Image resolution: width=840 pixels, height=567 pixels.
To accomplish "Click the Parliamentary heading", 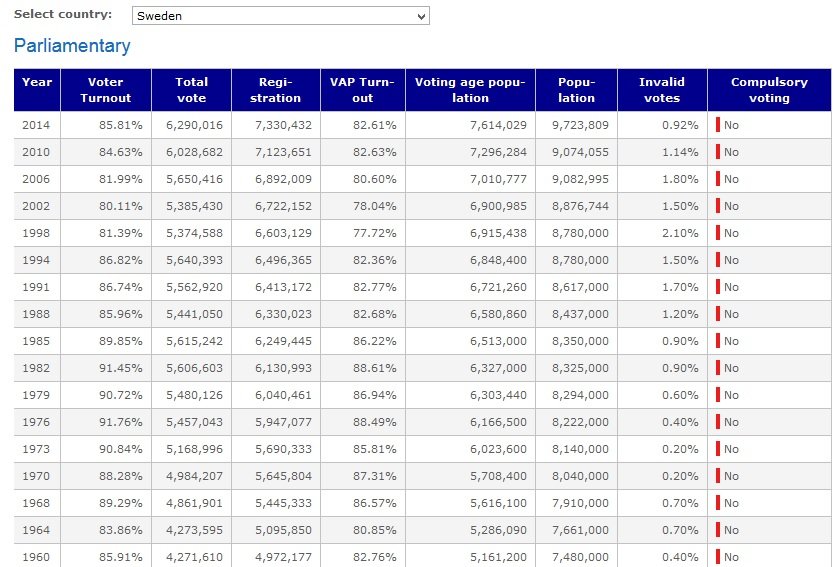I will coord(72,46).
